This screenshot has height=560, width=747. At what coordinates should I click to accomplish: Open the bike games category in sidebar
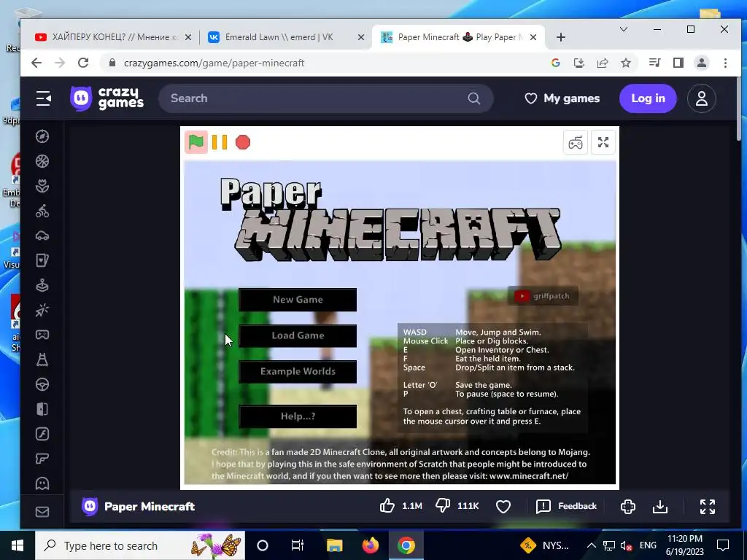(42, 211)
